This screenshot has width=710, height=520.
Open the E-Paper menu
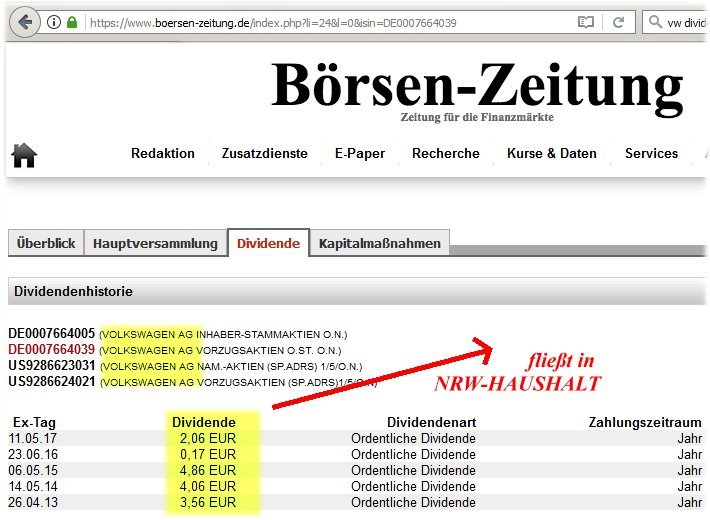360,154
